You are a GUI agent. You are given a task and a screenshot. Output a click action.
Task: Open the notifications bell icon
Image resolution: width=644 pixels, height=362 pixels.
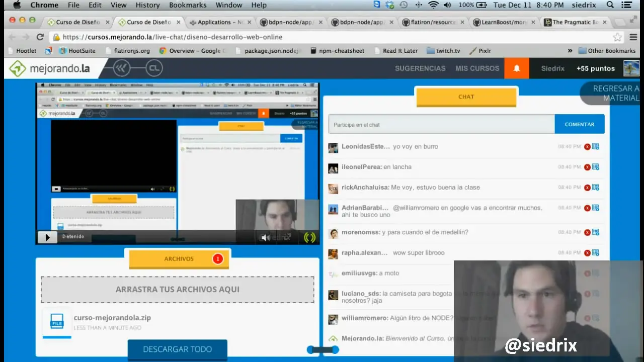[517, 68]
